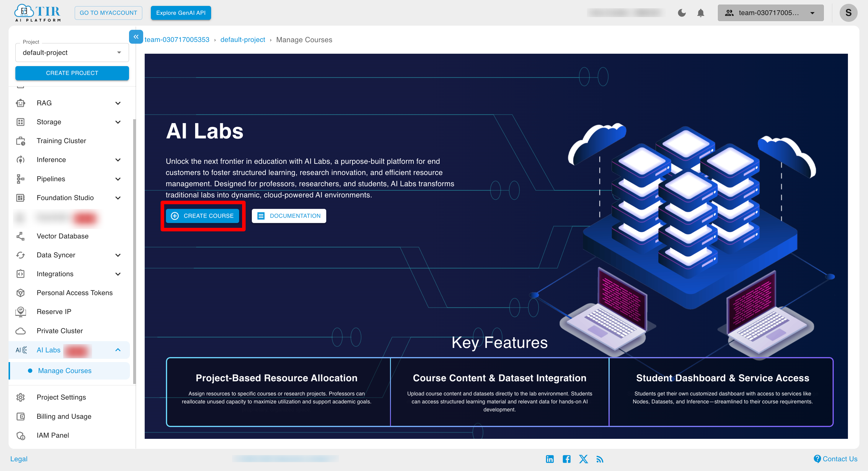Click the RAG robot icon

tap(21, 103)
